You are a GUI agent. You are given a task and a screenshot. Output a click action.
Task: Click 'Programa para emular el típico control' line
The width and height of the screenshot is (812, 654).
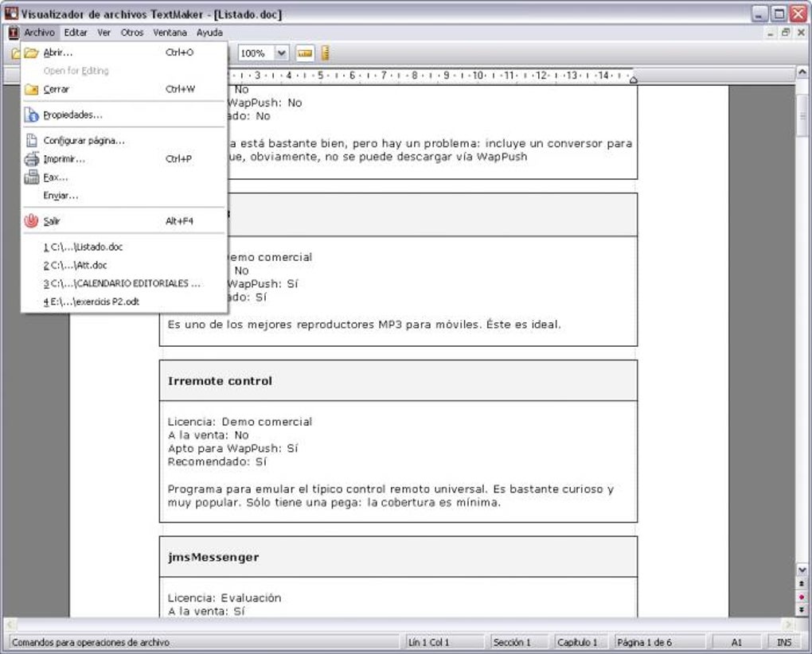pos(390,489)
